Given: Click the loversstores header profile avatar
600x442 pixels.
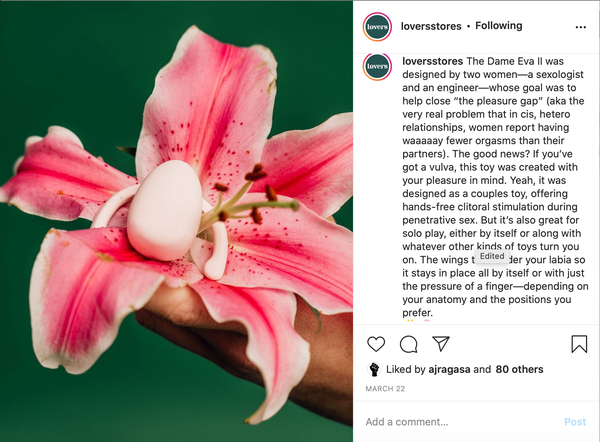Looking at the screenshot, I should 377,27.
